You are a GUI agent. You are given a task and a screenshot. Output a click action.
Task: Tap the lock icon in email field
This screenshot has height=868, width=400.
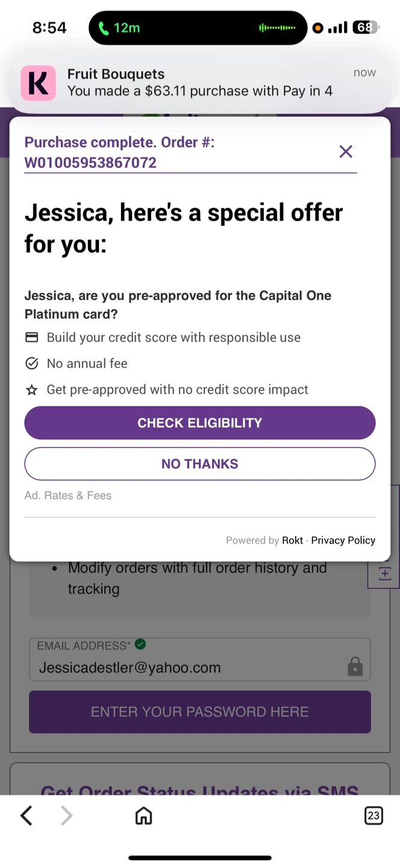coord(355,667)
